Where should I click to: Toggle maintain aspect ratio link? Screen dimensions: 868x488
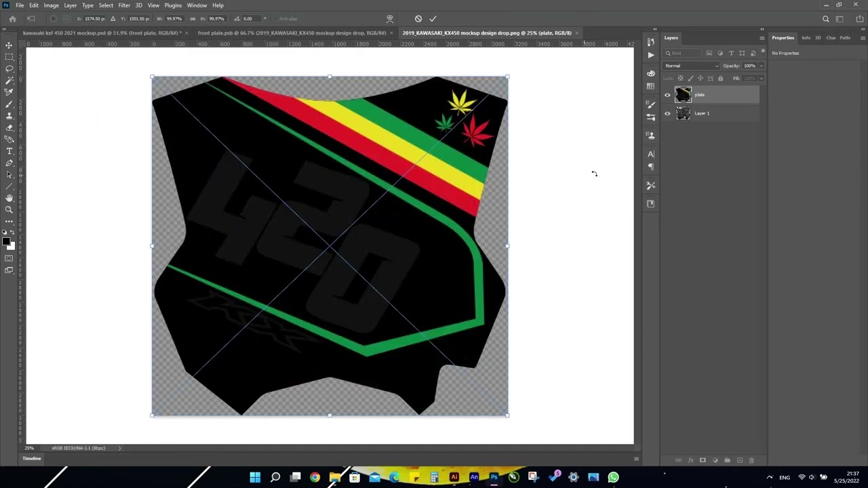[x=193, y=18]
